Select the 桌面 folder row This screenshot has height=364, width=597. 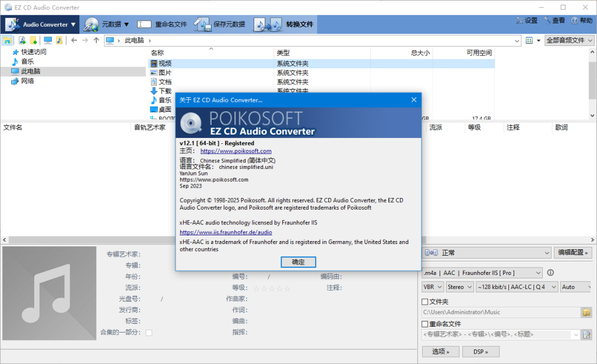pos(164,109)
